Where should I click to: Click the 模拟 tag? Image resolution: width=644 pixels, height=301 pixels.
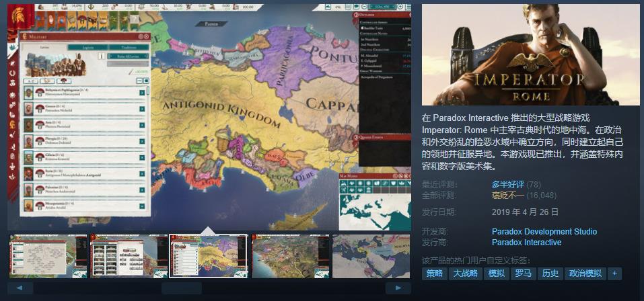tap(497, 273)
